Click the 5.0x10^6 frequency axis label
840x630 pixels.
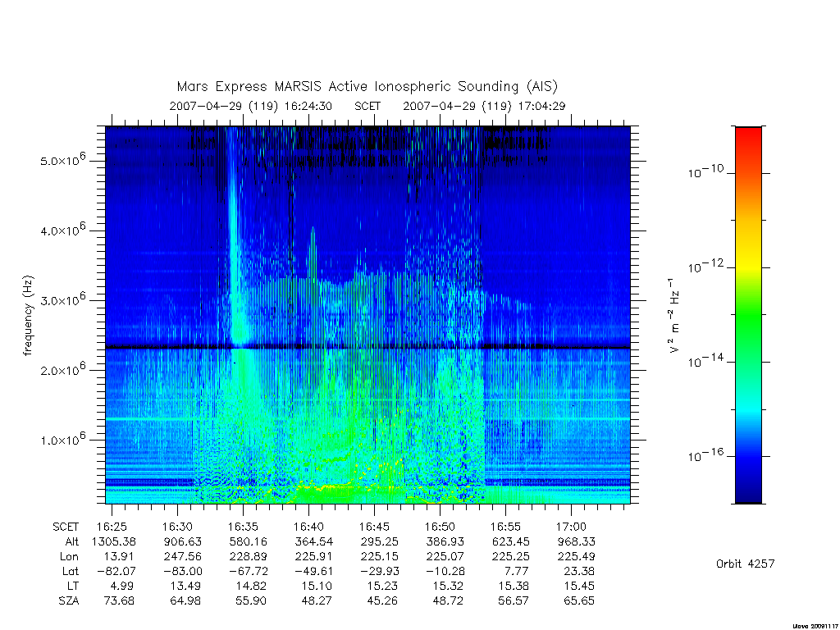pos(62,159)
